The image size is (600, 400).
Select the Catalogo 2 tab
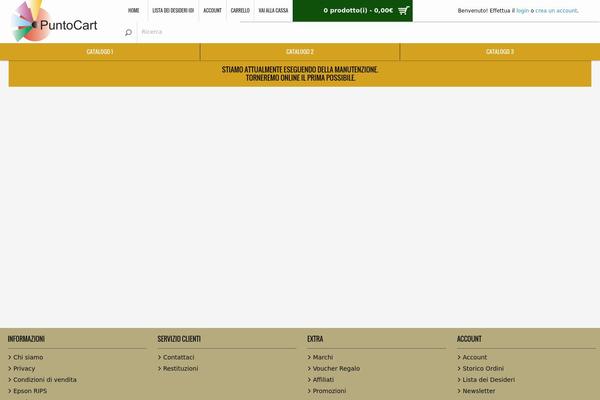(300, 52)
